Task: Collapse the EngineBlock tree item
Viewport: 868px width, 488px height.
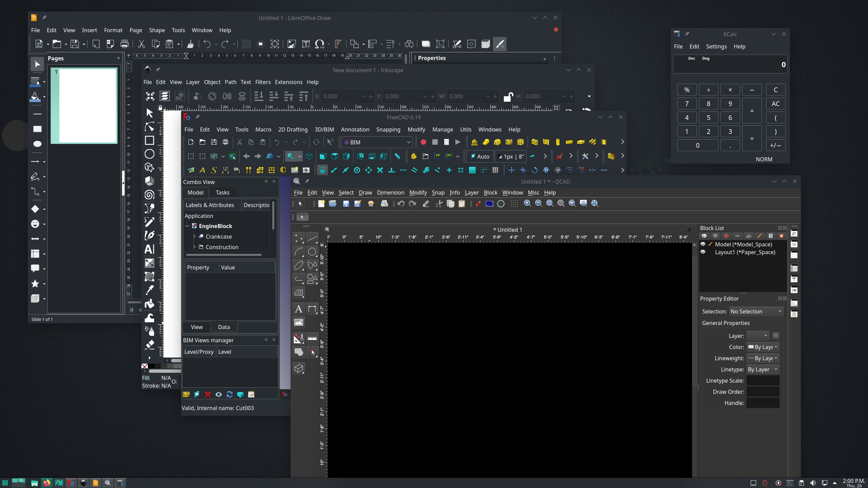Action: click(187, 226)
